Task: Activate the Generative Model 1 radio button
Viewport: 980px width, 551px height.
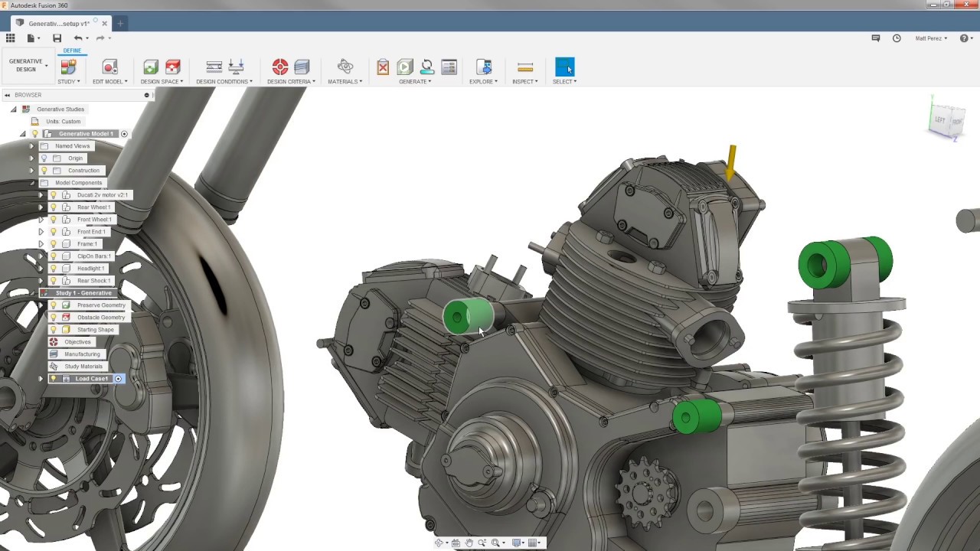Action: (124, 134)
